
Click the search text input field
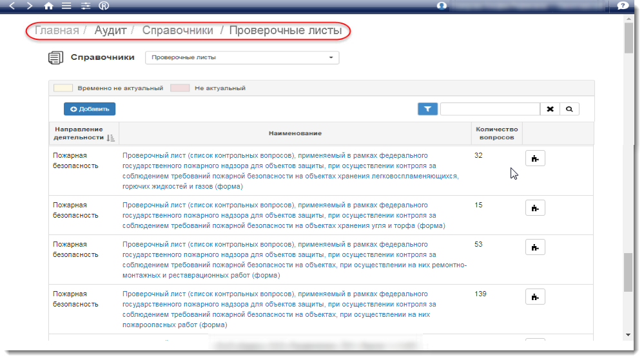tap(489, 109)
